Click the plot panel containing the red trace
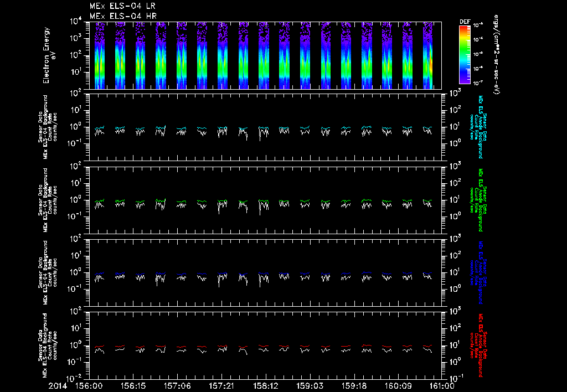567x392 pixels. 265,345
